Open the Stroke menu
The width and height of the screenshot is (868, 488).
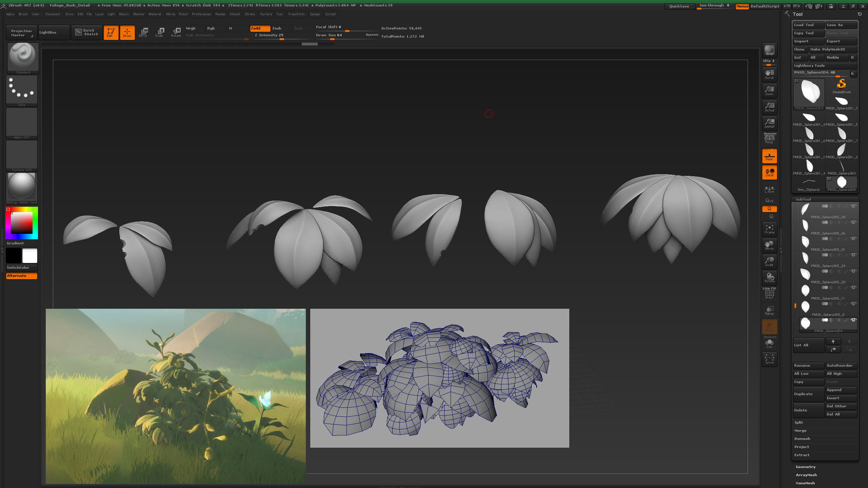(250, 14)
